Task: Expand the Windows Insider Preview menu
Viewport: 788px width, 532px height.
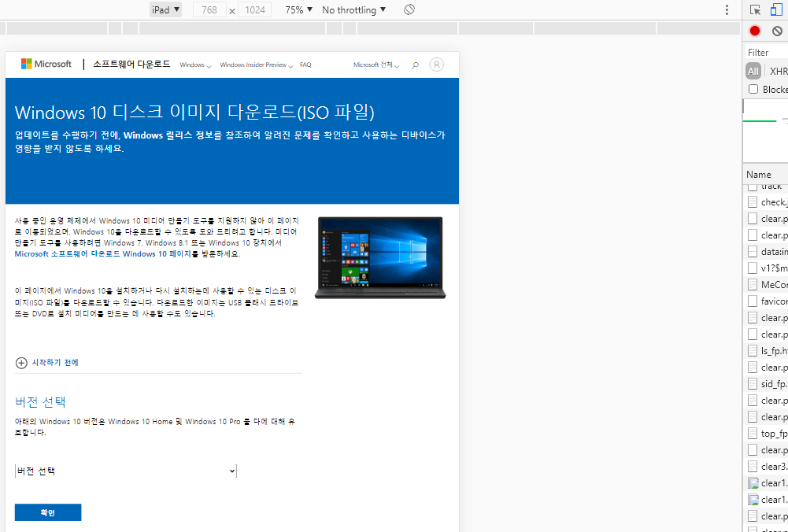Action: click(257, 65)
